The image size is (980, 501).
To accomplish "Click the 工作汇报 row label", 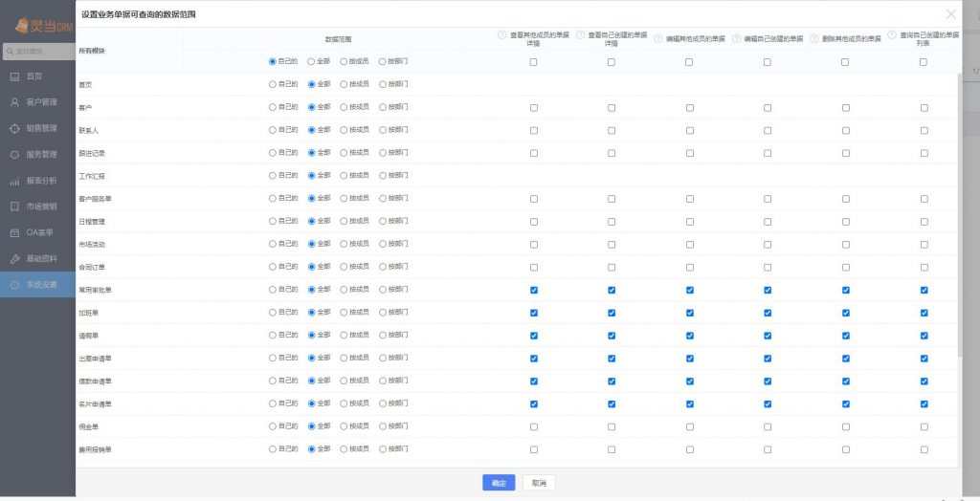I will (x=92, y=176).
